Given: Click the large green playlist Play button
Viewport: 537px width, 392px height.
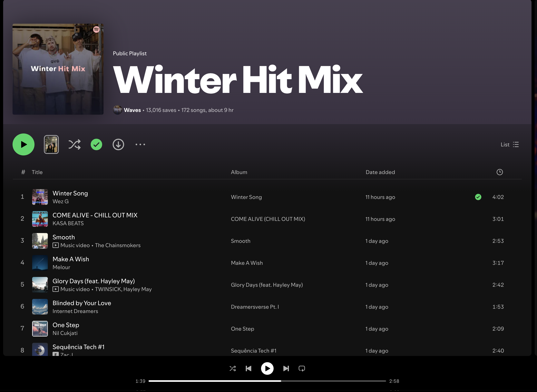Looking at the screenshot, I should tap(23, 144).
